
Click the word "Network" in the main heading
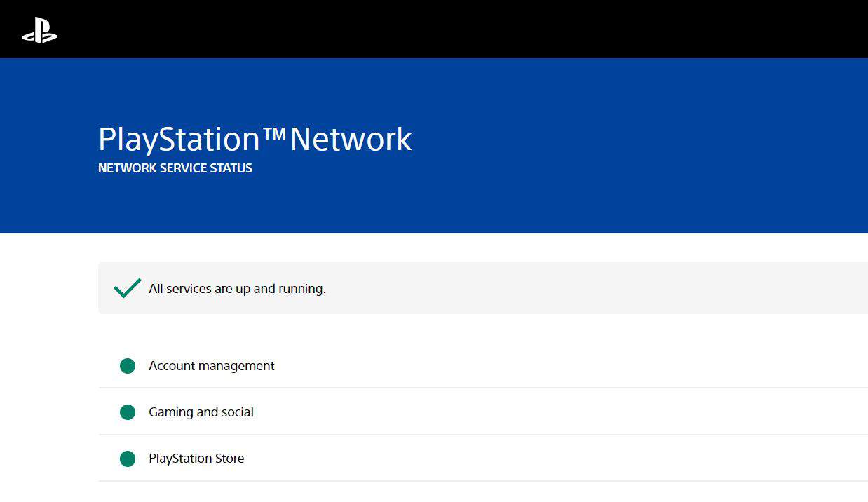coord(351,139)
